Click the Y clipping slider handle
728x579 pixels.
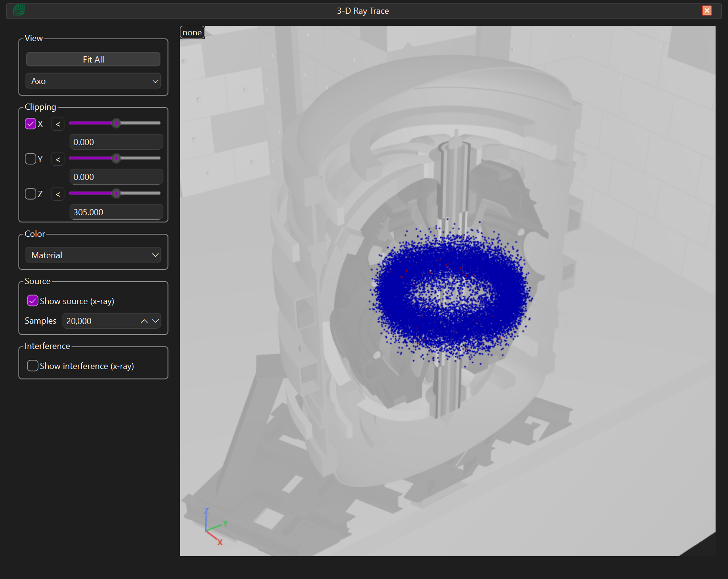(x=116, y=158)
